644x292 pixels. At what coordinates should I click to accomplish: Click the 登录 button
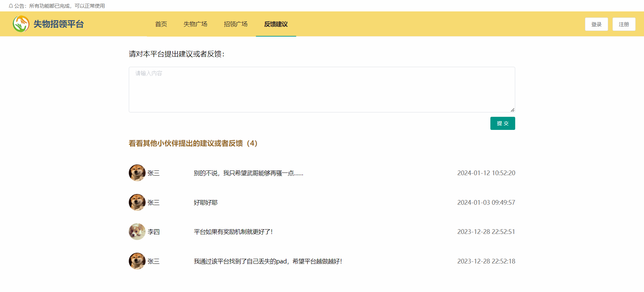click(x=596, y=24)
